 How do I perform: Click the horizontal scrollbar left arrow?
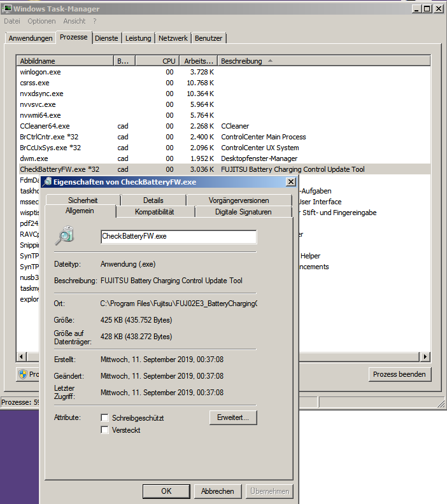point(22,356)
